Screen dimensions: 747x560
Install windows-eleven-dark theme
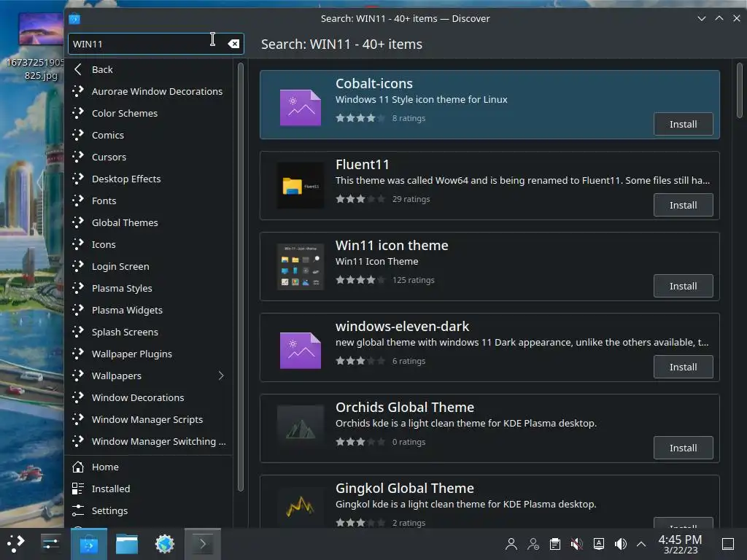[683, 367]
